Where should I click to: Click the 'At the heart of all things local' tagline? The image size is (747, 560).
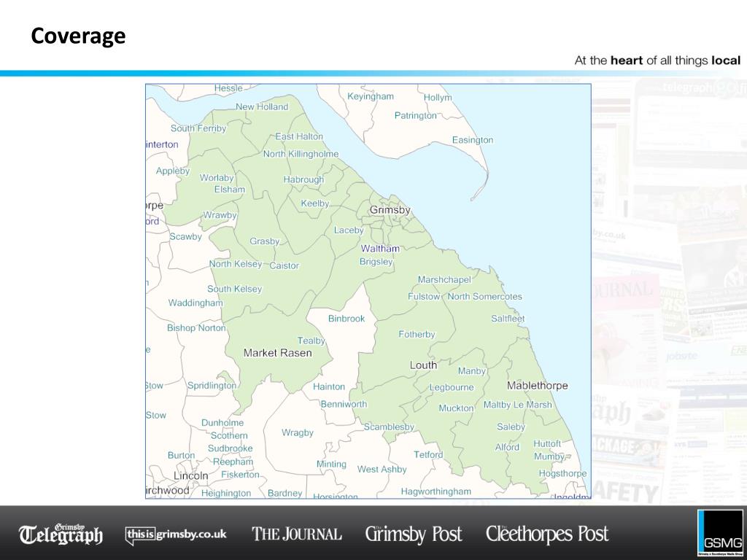657,61
